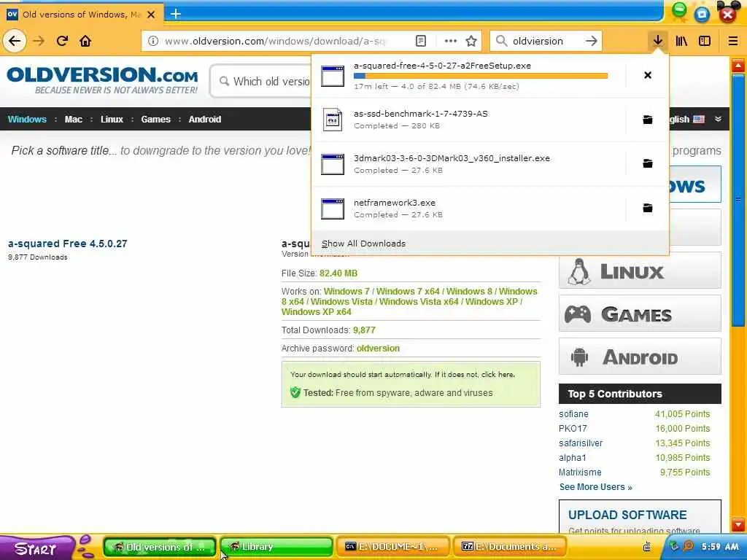Click the Old versions taskbar button

point(160,547)
